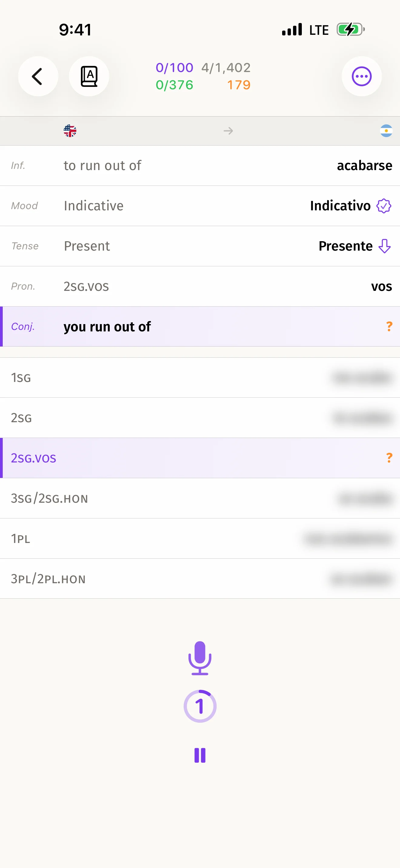The width and height of the screenshot is (400, 868).
Task: Toggle the Indicativo mood badge
Action: [x=383, y=206]
